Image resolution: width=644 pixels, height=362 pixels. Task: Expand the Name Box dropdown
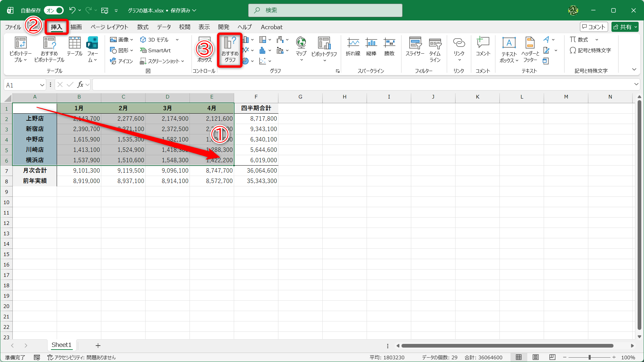point(42,85)
